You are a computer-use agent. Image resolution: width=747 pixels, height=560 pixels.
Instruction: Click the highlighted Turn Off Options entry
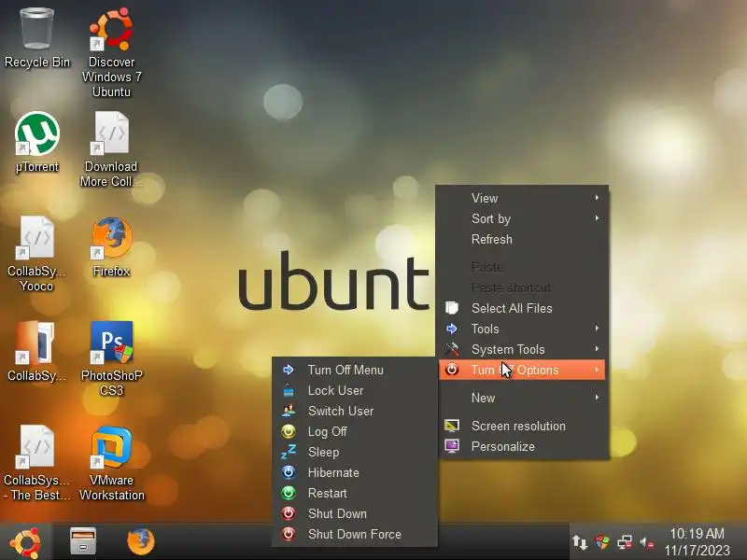tap(522, 370)
